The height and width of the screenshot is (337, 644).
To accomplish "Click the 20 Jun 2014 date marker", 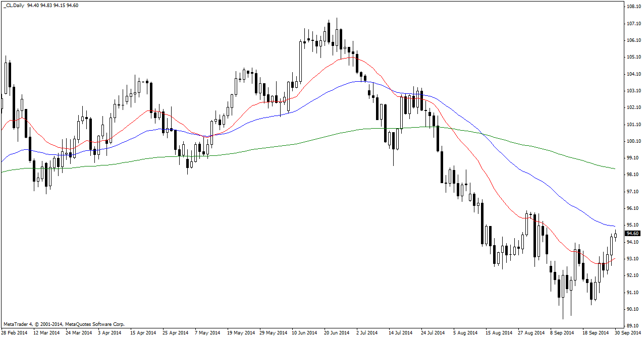I will coord(337,333).
